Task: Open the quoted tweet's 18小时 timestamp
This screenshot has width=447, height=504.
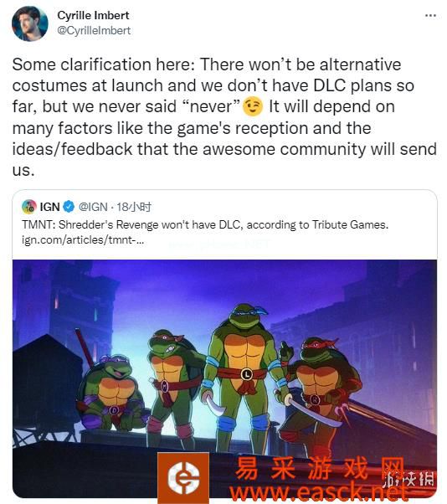Action: 133,207
